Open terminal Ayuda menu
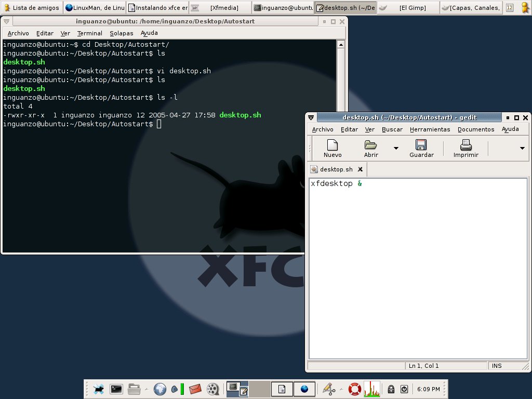The height and width of the screenshot is (399, 532). pos(149,33)
